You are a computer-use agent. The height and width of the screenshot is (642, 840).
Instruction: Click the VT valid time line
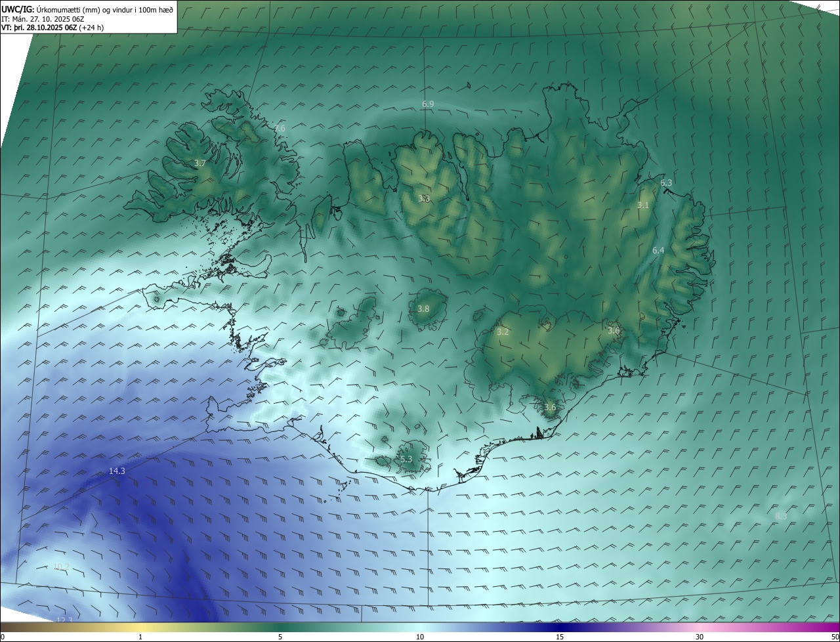(52, 28)
